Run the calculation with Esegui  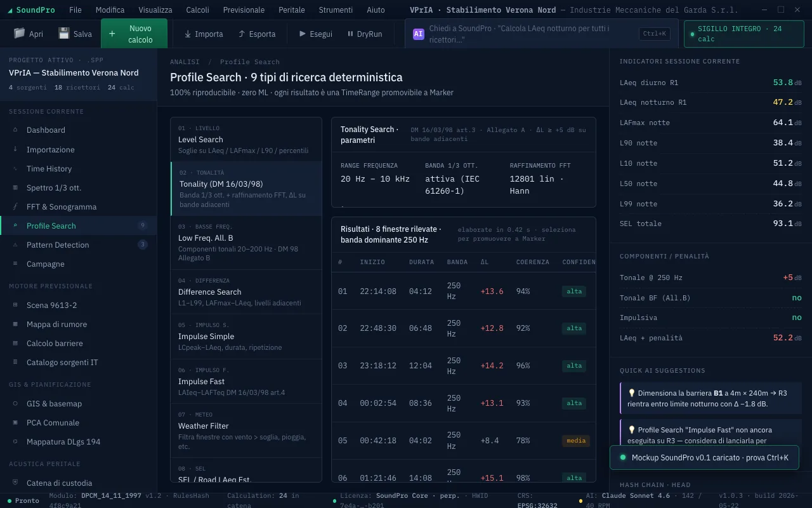pyautogui.click(x=315, y=34)
